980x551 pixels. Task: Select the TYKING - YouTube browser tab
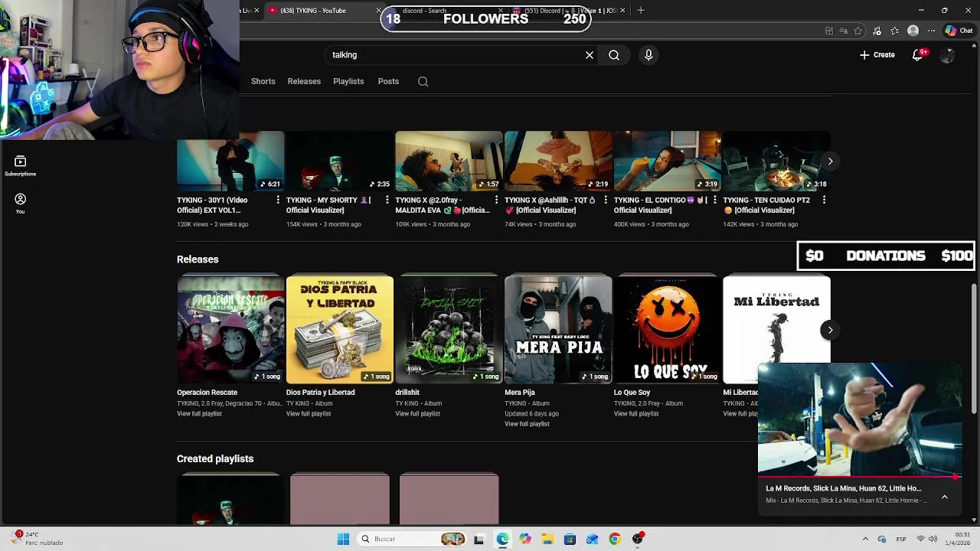322,10
